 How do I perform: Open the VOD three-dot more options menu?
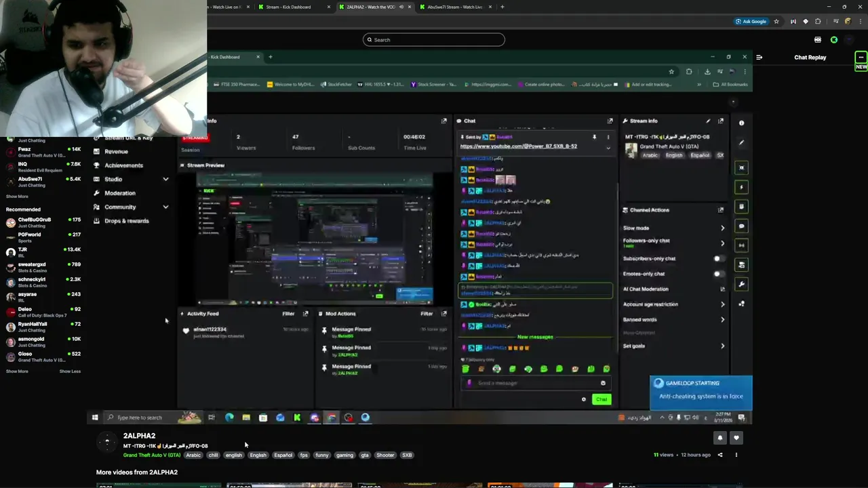coord(736,455)
